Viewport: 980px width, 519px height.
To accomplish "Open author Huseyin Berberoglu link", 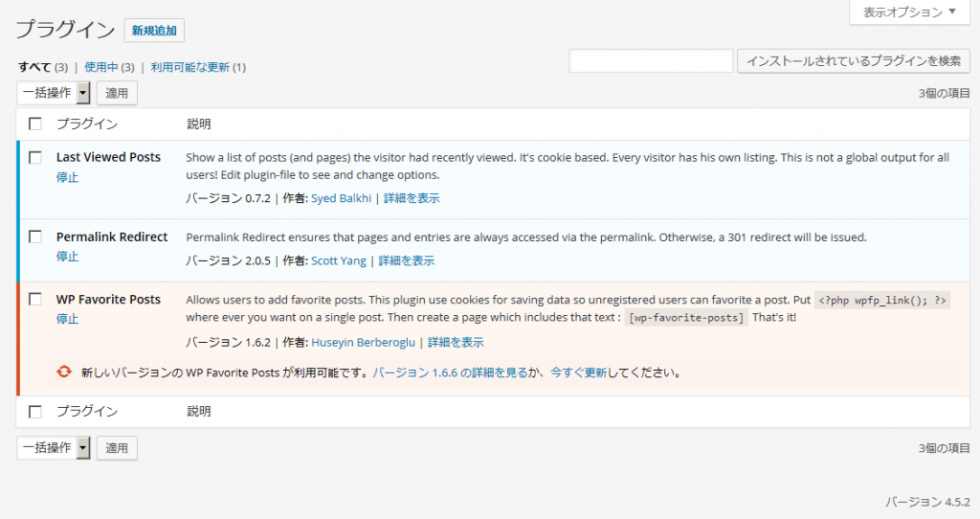I will coord(363,342).
